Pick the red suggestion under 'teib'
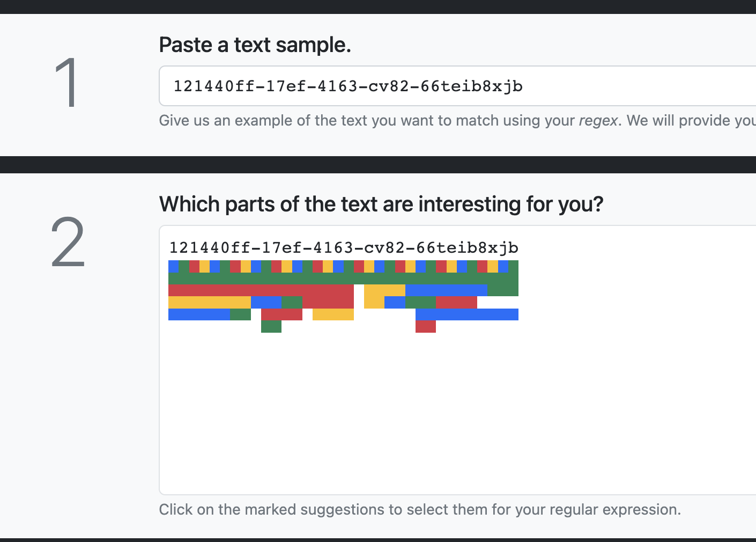The width and height of the screenshot is (756, 542). (x=456, y=302)
